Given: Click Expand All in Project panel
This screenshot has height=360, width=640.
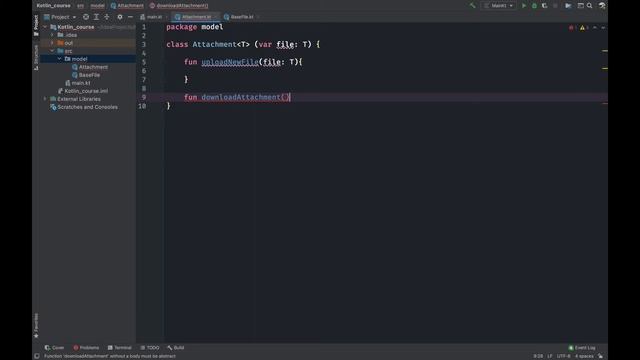Looking at the screenshot, I should pyautogui.click(x=96, y=17).
